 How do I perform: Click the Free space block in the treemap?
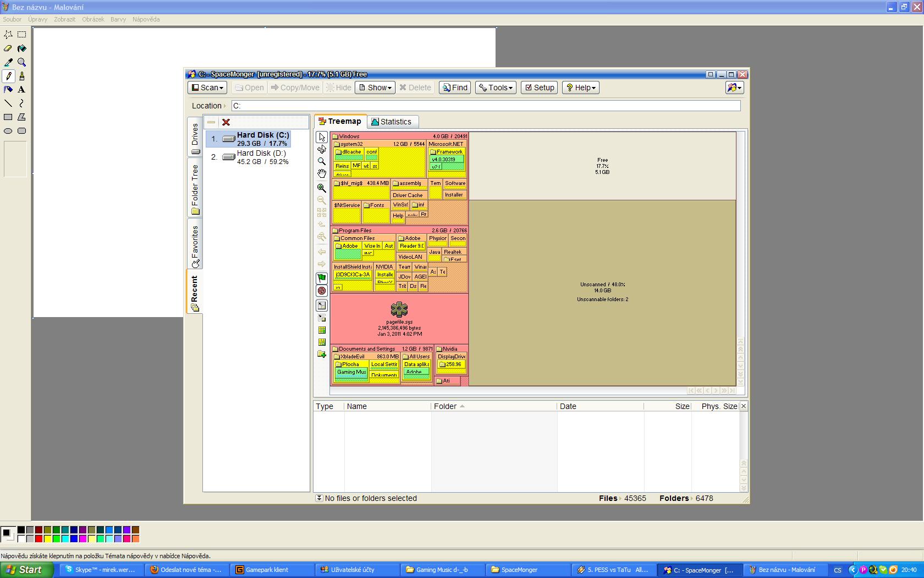click(x=602, y=166)
